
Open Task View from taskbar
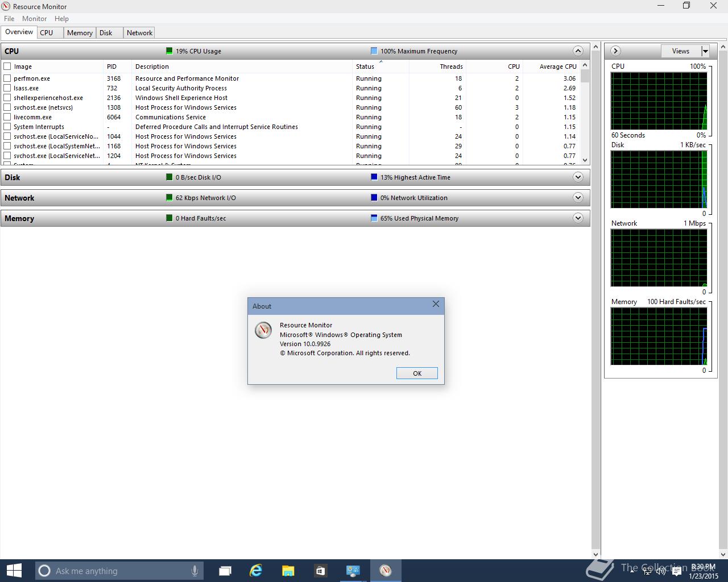pos(225,571)
